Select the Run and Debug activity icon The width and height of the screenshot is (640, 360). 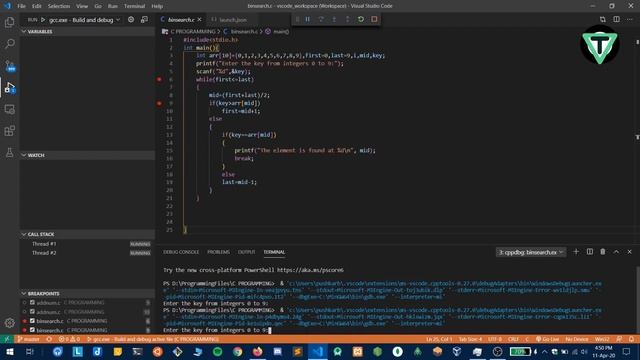[x=9, y=87]
